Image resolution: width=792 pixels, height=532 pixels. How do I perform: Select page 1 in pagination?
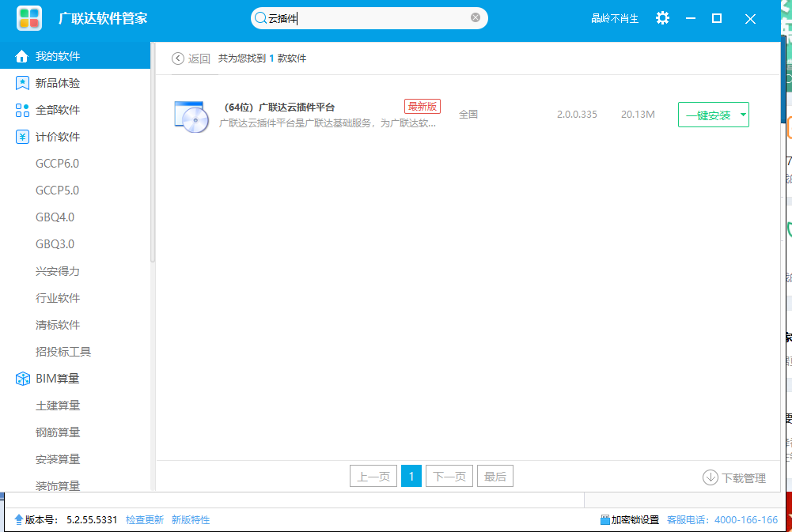[x=411, y=476]
